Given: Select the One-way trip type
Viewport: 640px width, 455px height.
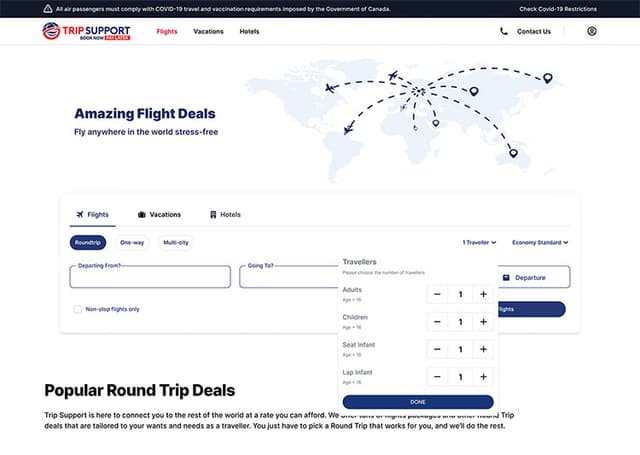Looking at the screenshot, I should coord(132,242).
